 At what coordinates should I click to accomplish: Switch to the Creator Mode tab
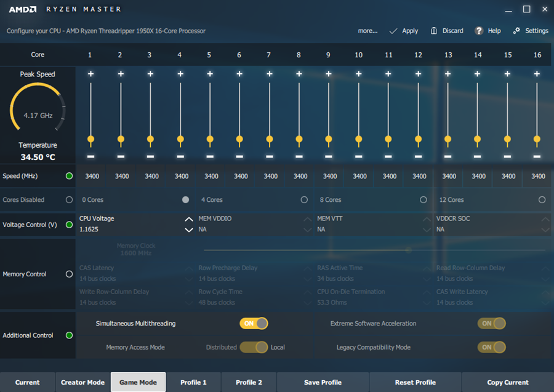[82, 382]
